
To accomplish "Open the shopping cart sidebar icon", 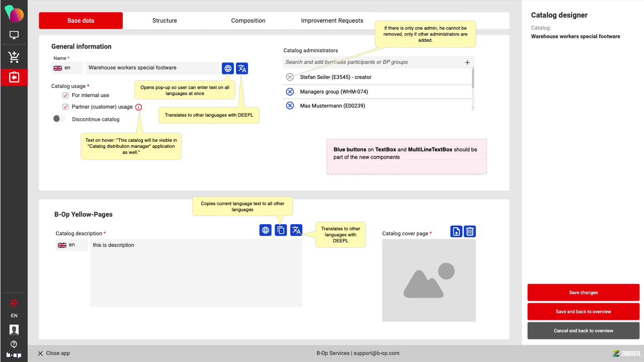I will pyautogui.click(x=14, y=57).
